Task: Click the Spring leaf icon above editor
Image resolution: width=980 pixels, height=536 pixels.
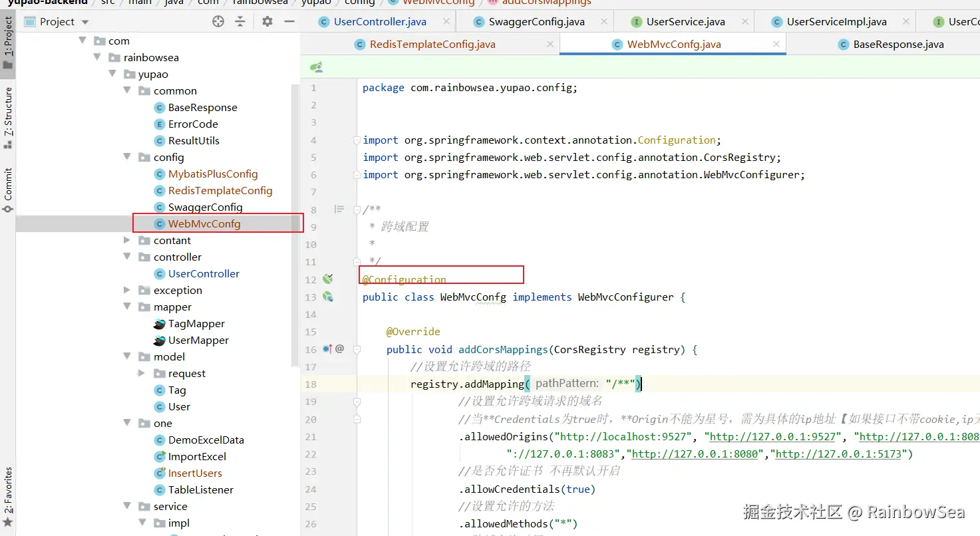Action: [x=317, y=67]
